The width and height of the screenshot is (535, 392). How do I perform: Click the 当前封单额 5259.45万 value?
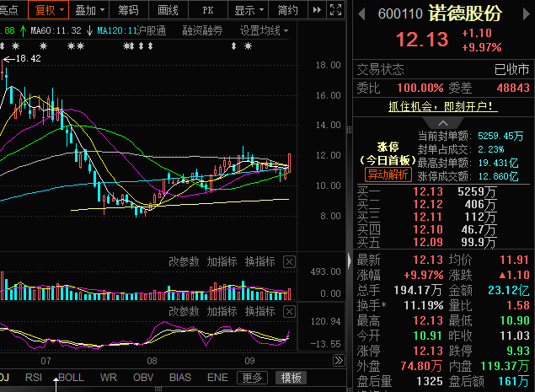500,137
